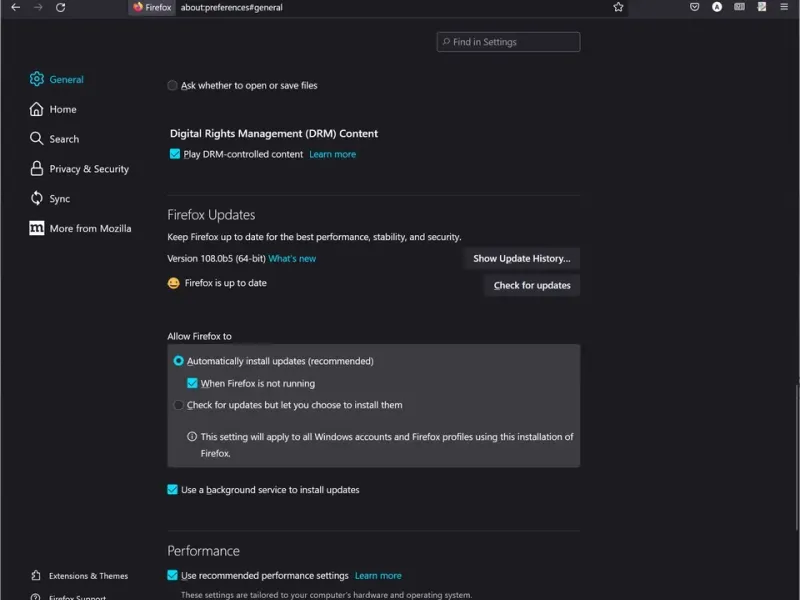Bookmark this page with the star icon
Viewport: 800px width, 600px height.
(x=619, y=7)
